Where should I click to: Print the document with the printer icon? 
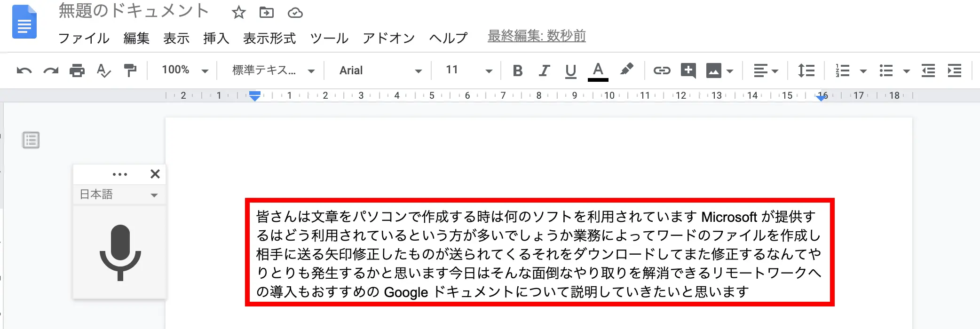click(x=77, y=70)
